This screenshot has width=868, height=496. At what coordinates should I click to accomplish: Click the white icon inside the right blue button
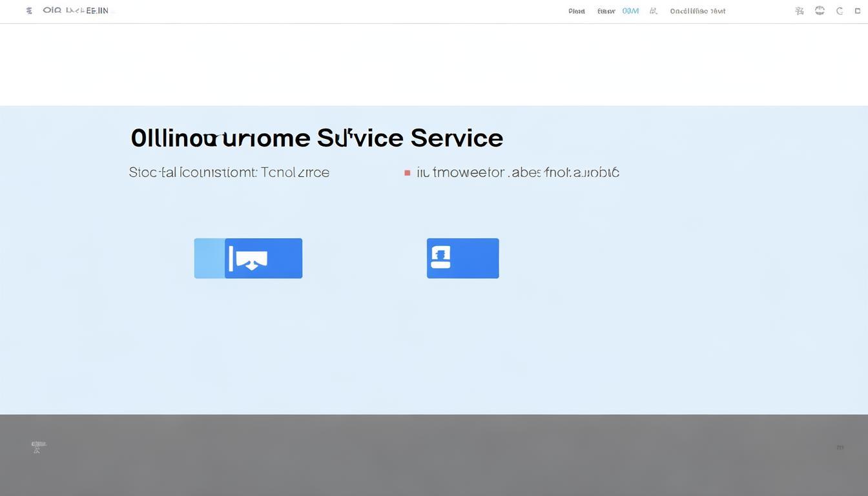[440, 258]
